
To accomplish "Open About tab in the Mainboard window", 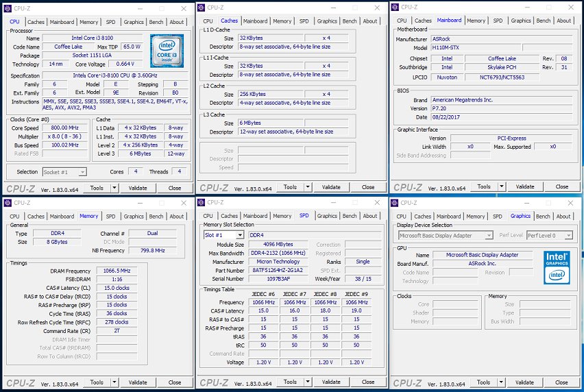I will (563, 21).
